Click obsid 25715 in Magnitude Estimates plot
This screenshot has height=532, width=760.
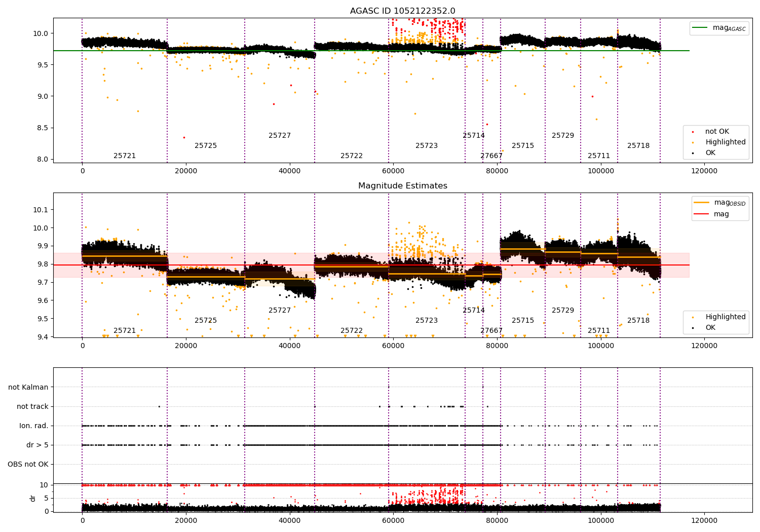point(523,320)
